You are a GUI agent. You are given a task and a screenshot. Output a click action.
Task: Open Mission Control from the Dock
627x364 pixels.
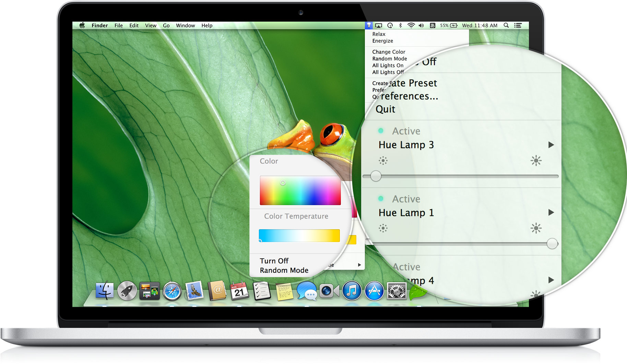click(x=150, y=291)
